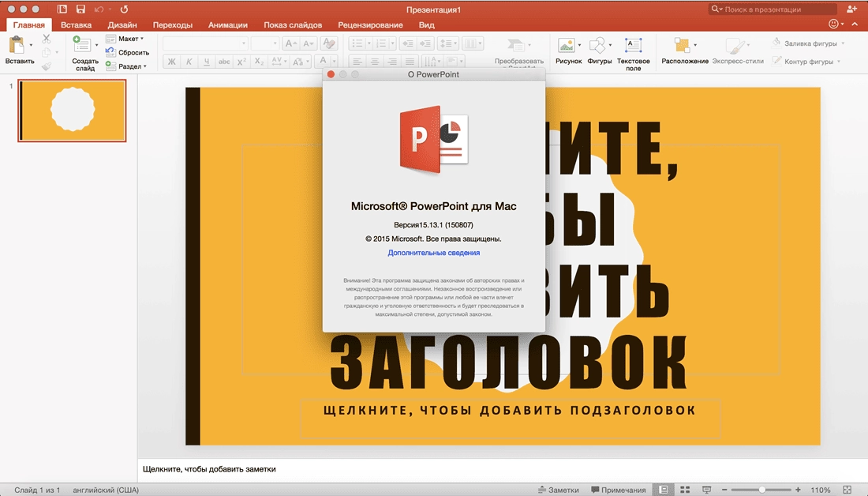Click the notes area 'Щелкните, чтобы добавить заметки'
This screenshot has height=496, width=868.
point(209,469)
